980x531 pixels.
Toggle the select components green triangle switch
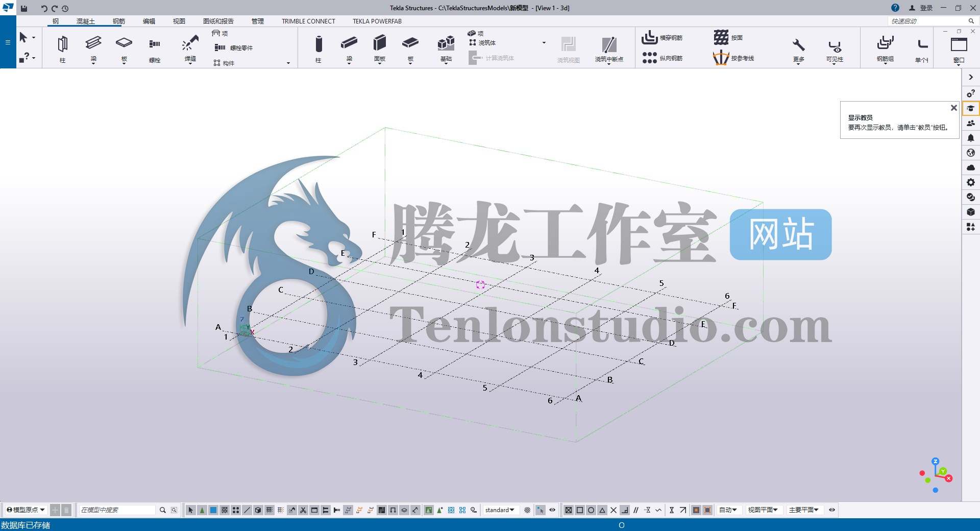point(202,510)
